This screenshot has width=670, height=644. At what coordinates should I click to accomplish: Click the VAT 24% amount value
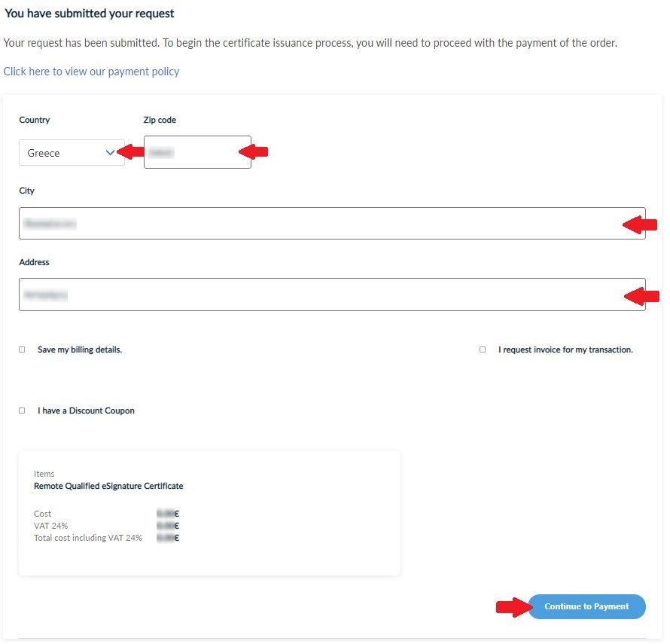[168, 526]
